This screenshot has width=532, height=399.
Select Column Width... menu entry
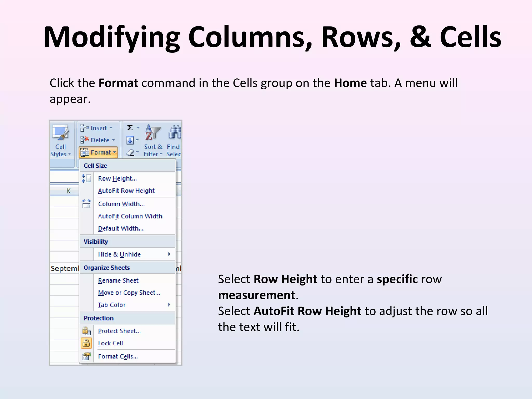pos(128,204)
